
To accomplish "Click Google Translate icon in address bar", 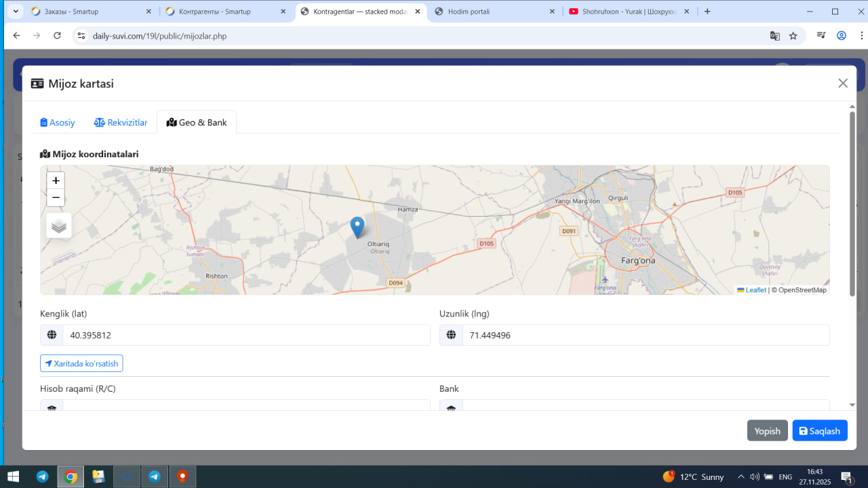I will pyautogui.click(x=774, y=36).
